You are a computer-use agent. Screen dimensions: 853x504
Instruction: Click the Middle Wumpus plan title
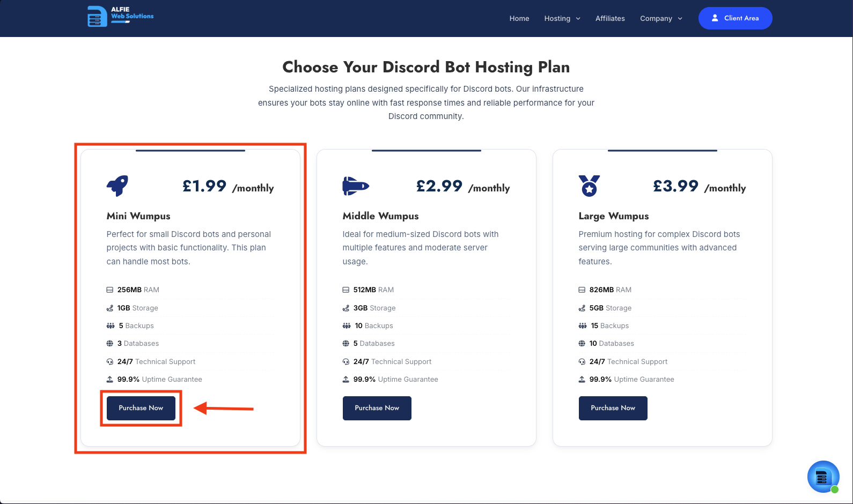380,216
